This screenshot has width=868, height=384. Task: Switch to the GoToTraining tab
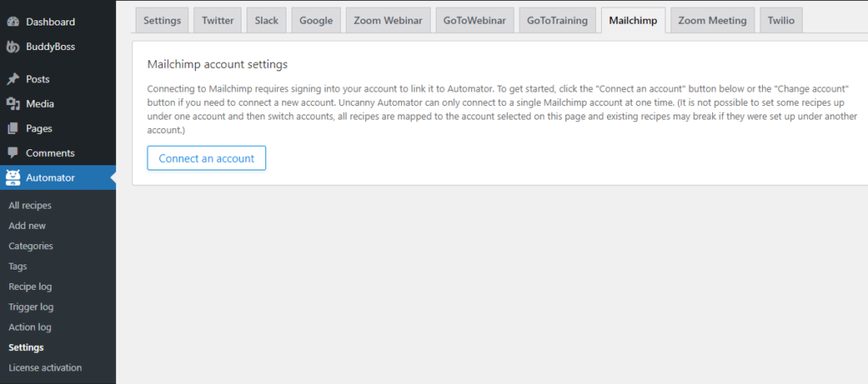(558, 20)
